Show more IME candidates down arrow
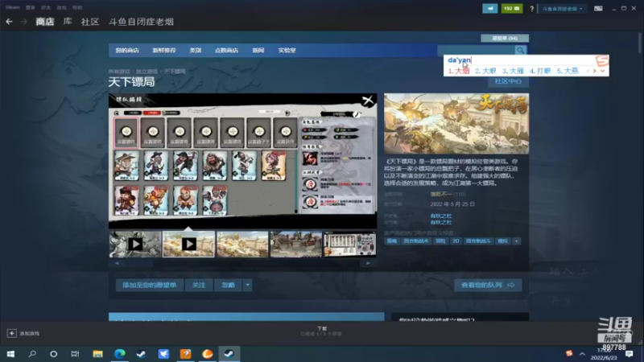 pos(602,71)
